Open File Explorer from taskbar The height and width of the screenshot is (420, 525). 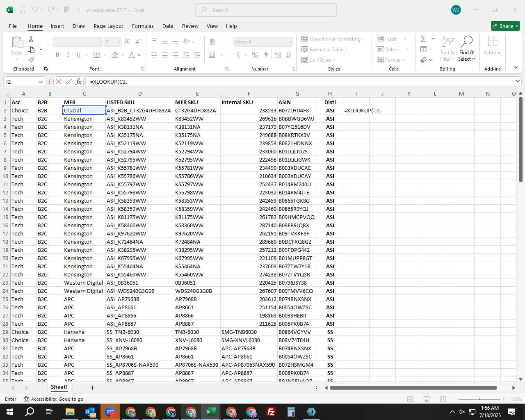(70, 412)
